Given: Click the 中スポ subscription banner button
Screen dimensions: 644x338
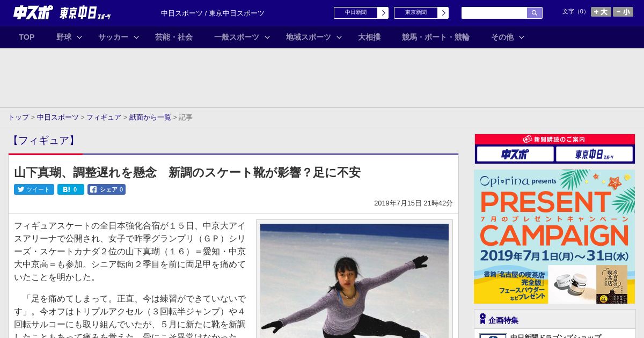Looking at the screenshot, I should click(515, 155).
